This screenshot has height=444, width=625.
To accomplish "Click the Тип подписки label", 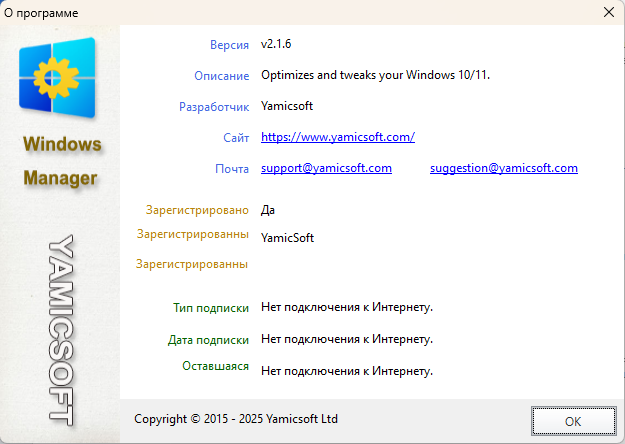I will (211, 308).
